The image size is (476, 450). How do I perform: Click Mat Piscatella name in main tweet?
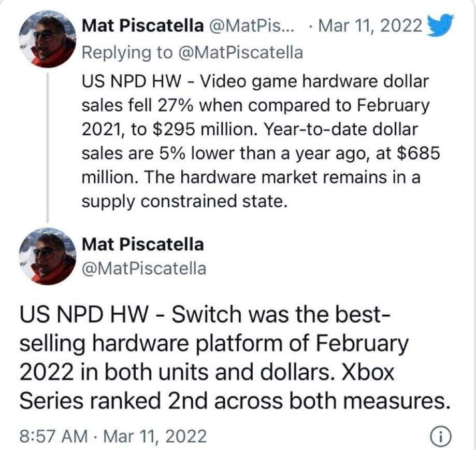point(142,244)
